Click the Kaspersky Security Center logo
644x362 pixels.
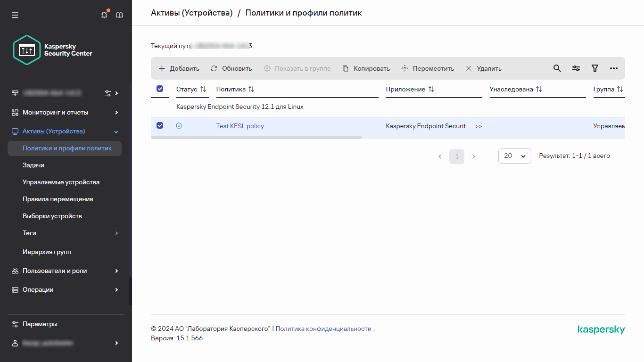click(x=53, y=50)
